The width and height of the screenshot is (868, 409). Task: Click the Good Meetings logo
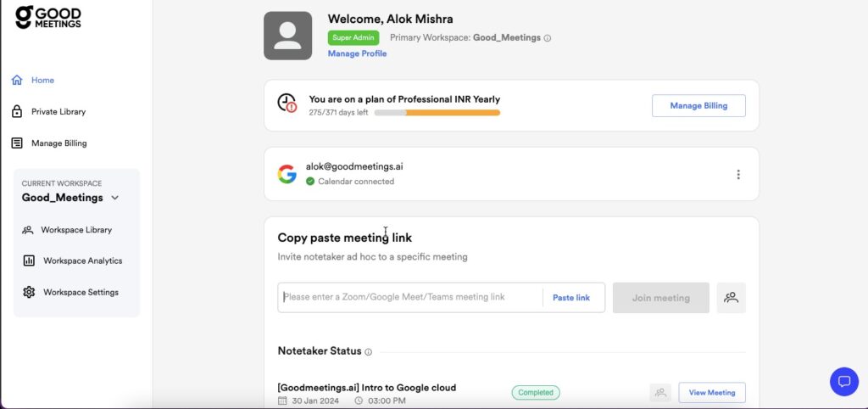[x=48, y=17]
